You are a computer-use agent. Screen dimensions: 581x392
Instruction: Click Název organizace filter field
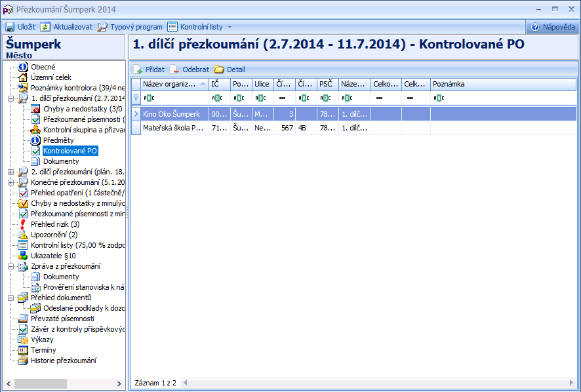[174, 98]
